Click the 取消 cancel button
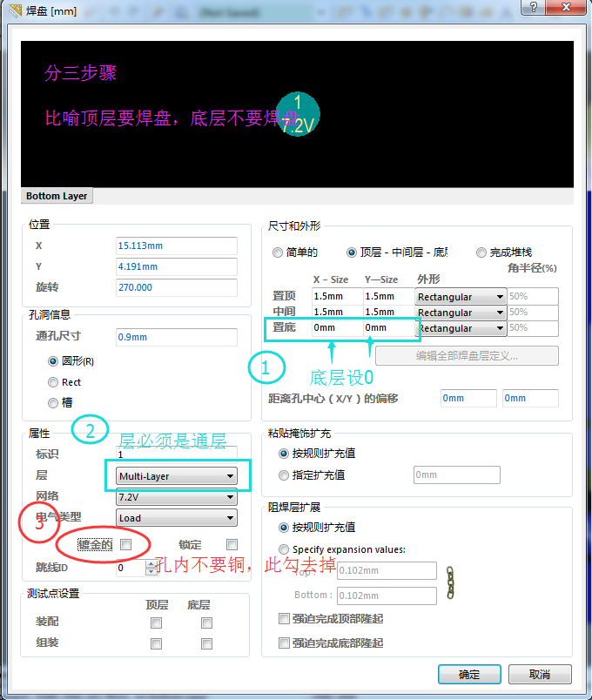This screenshot has height=700, width=592. pos(540,674)
